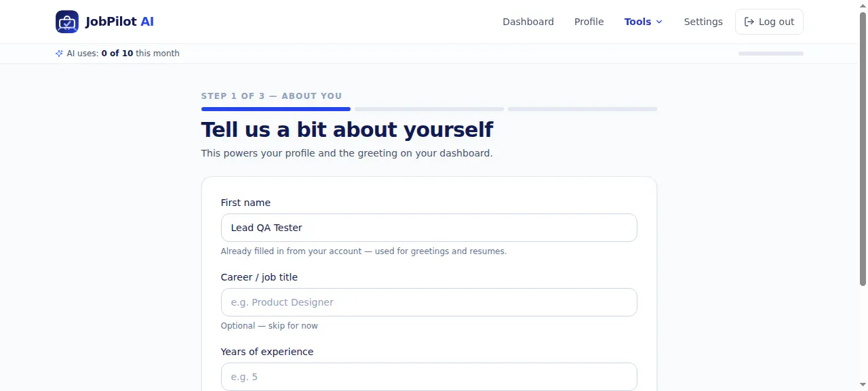Focus the Career / job title field
Screen dimensions: 868x391
(429, 302)
